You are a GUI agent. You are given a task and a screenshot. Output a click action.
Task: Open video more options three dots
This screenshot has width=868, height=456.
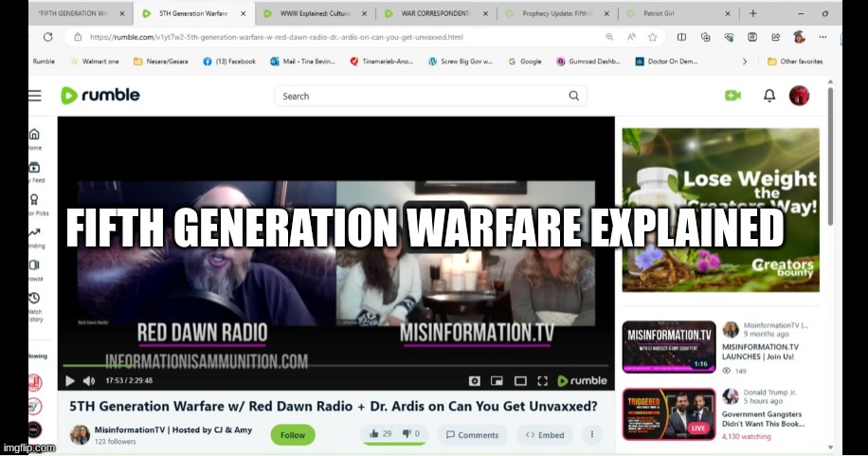tap(591, 435)
